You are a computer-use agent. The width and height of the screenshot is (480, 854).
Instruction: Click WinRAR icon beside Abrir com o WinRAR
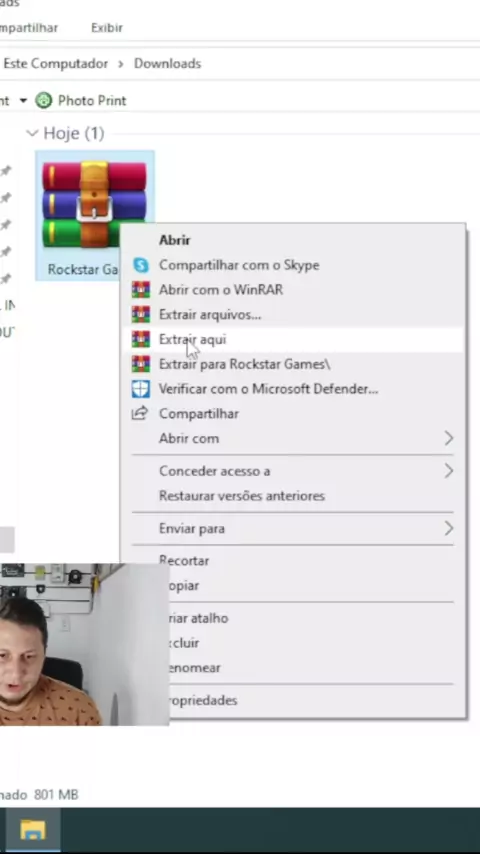tap(141, 290)
